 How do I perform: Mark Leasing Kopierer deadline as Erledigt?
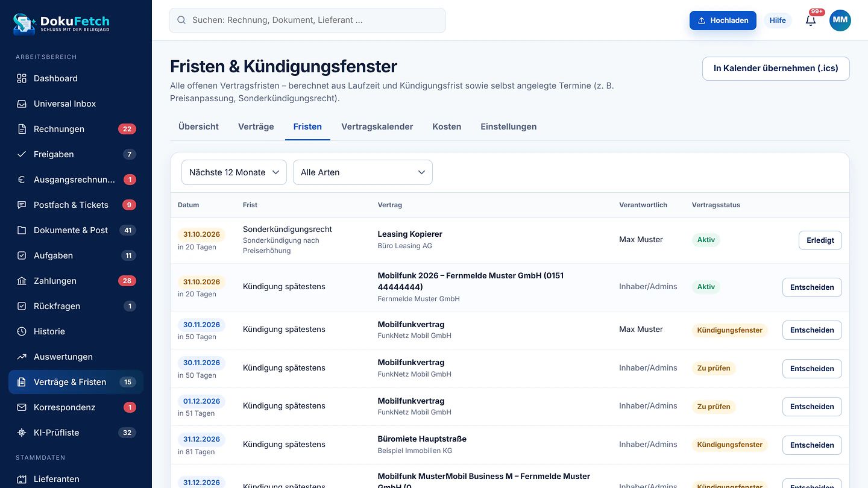coord(820,240)
